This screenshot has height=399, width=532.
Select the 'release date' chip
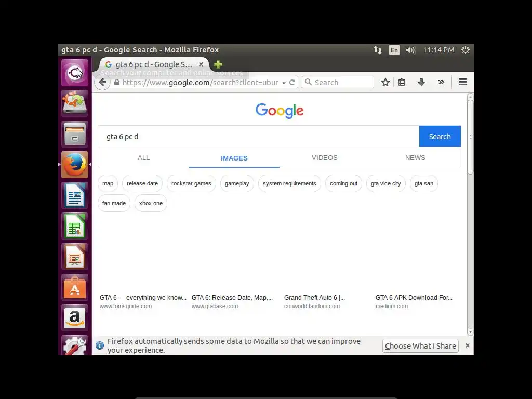click(142, 183)
